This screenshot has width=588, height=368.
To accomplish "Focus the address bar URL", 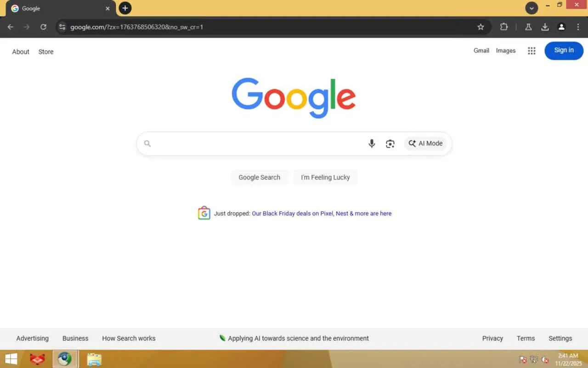I will pos(136,27).
